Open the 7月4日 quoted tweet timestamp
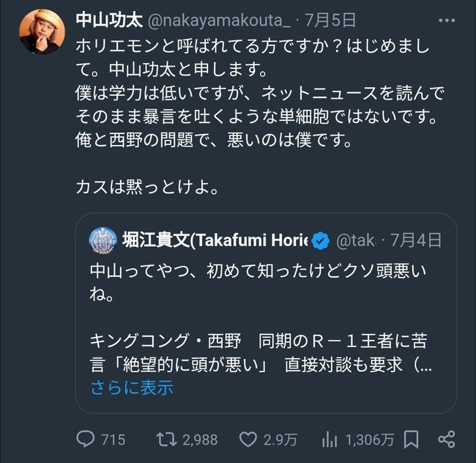 [416, 240]
